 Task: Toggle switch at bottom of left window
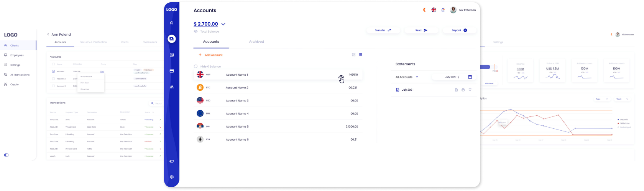(x=7, y=155)
